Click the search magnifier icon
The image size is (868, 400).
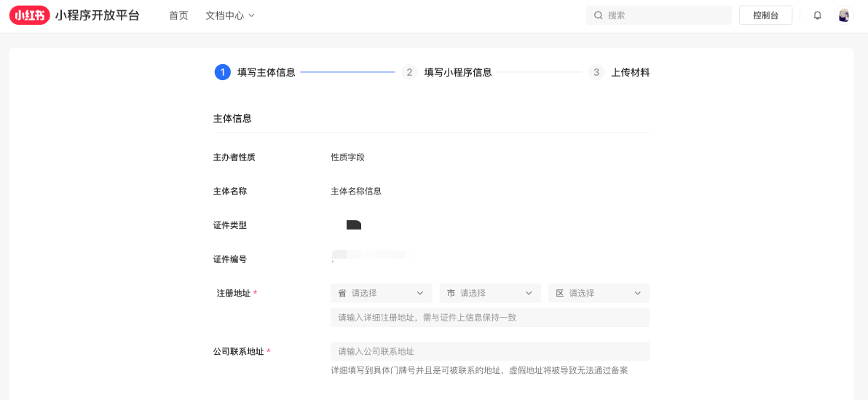(599, 15)
